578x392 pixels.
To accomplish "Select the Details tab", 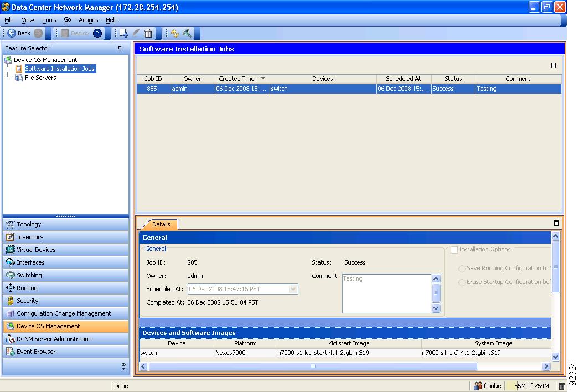I will 161,224.
